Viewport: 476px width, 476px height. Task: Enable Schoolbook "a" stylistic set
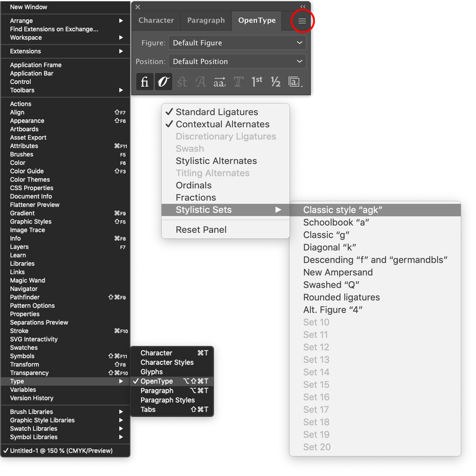[x=375, y=222]
